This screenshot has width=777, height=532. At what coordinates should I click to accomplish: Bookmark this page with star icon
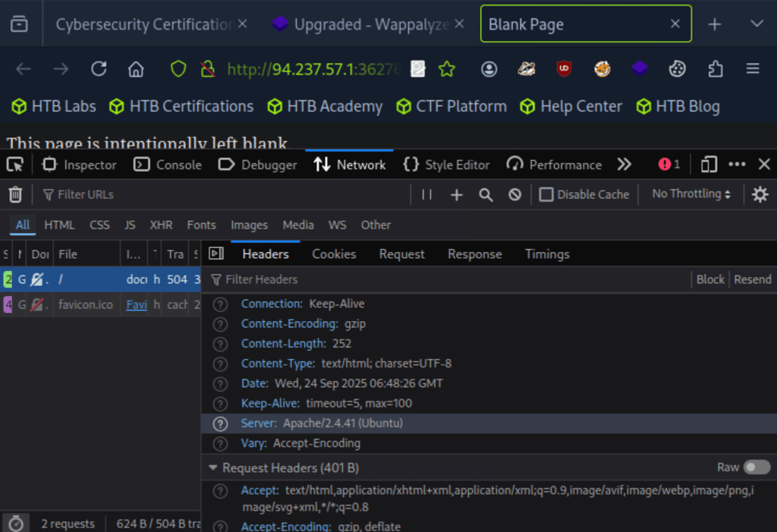coord(447,69)
